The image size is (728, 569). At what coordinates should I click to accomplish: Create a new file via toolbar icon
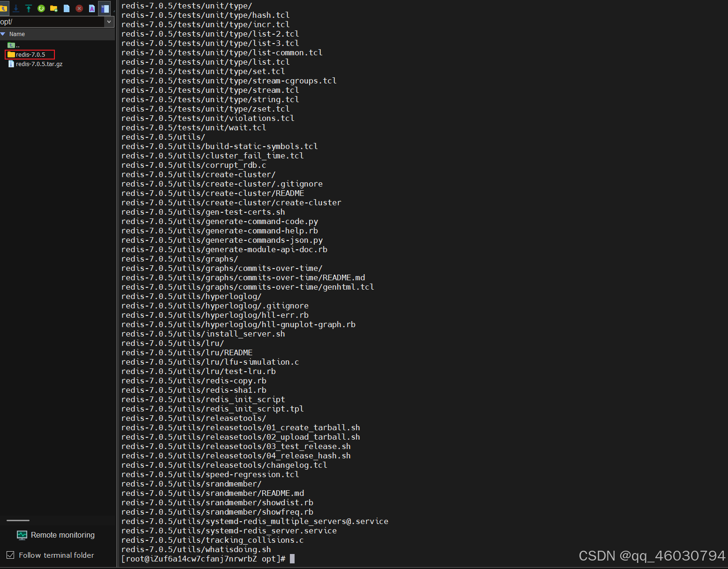point(67,8)
